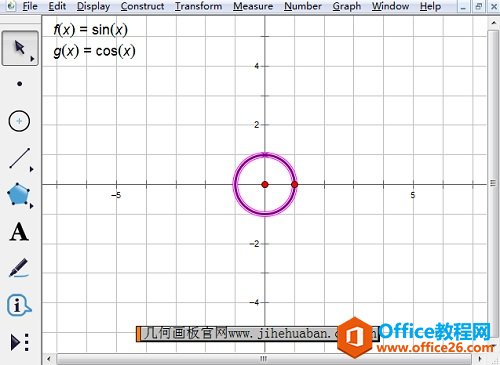Screen dimensions: 500x365
Task: Select the origin point of the circle
Action: pos(265,184)
